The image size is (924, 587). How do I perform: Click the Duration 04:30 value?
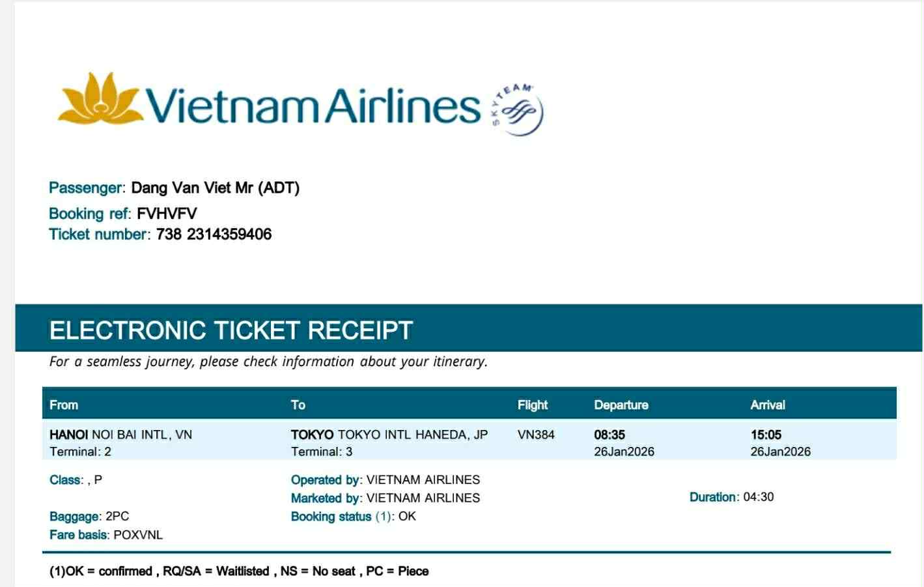point(759,497)
